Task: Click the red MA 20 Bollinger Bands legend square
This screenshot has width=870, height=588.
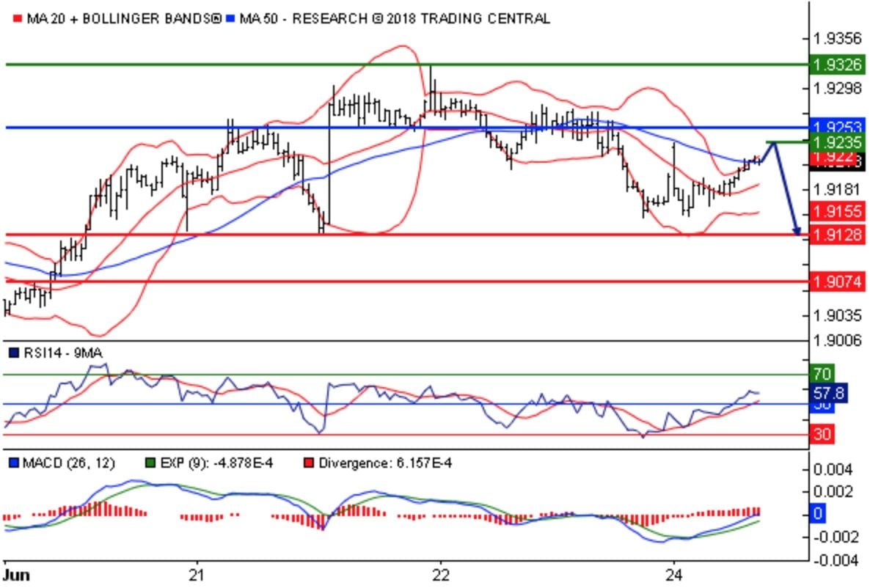Action: (x=18, y=18)
